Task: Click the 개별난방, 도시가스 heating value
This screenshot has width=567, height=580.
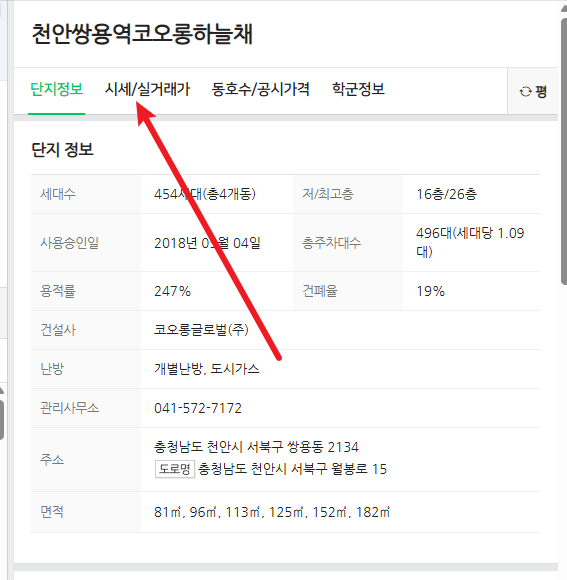Action: pos(207,369)
